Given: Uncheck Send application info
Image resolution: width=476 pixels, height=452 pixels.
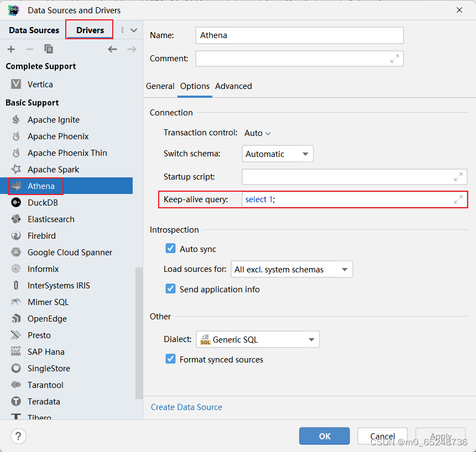Looking at the screenshot, I should pos(170,289).
